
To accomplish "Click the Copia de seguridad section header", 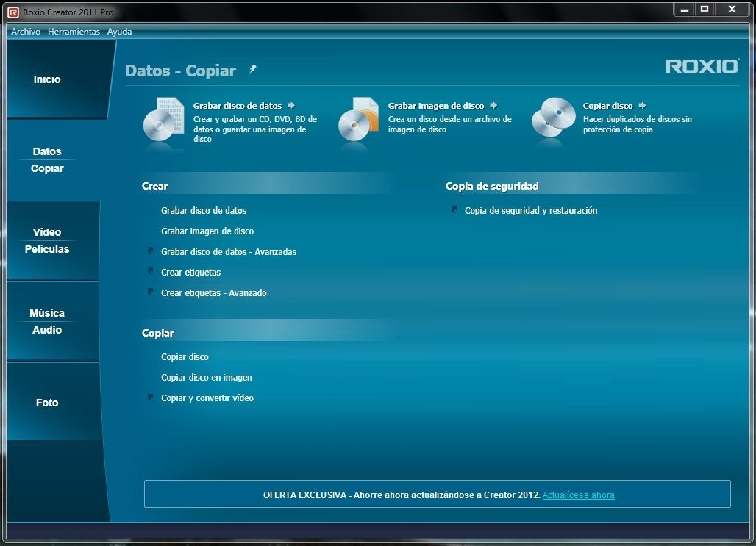I will 492,186.
